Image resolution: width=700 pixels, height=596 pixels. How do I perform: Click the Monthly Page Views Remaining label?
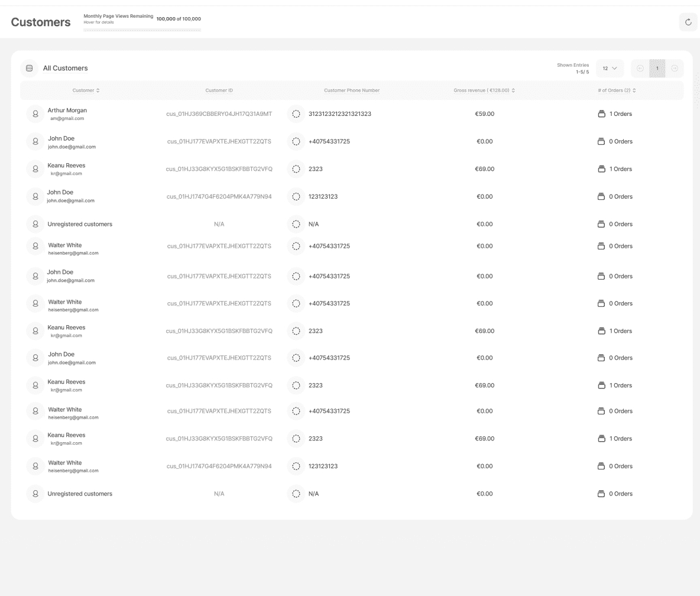click(118, 16)
